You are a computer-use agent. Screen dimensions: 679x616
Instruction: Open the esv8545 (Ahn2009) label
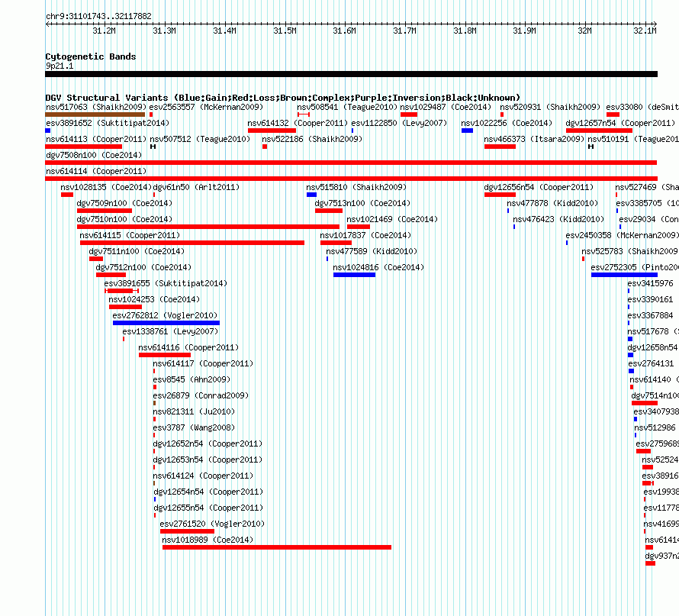(x=191, y=379)
